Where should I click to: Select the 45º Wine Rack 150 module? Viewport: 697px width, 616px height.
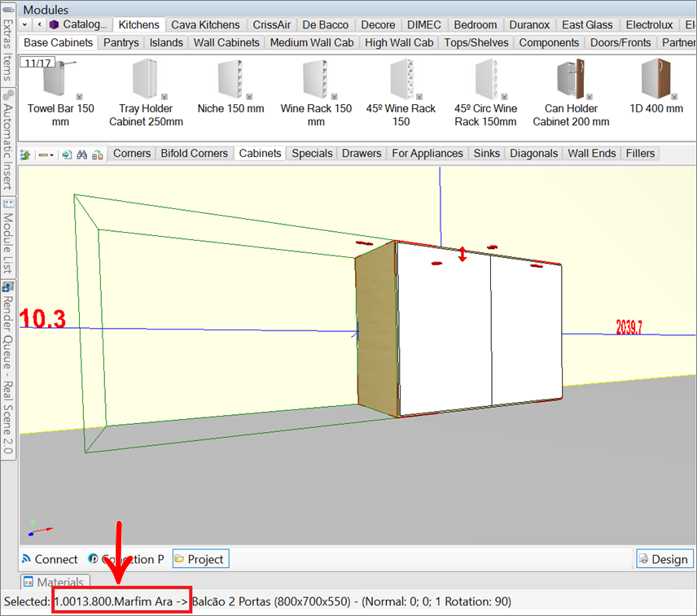pos(401,94)
